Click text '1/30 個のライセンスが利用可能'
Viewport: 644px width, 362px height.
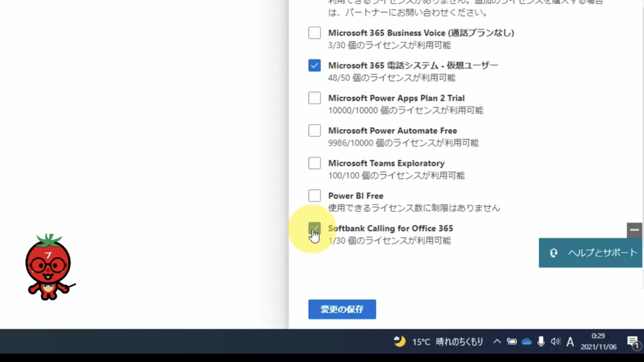[390, 241]
